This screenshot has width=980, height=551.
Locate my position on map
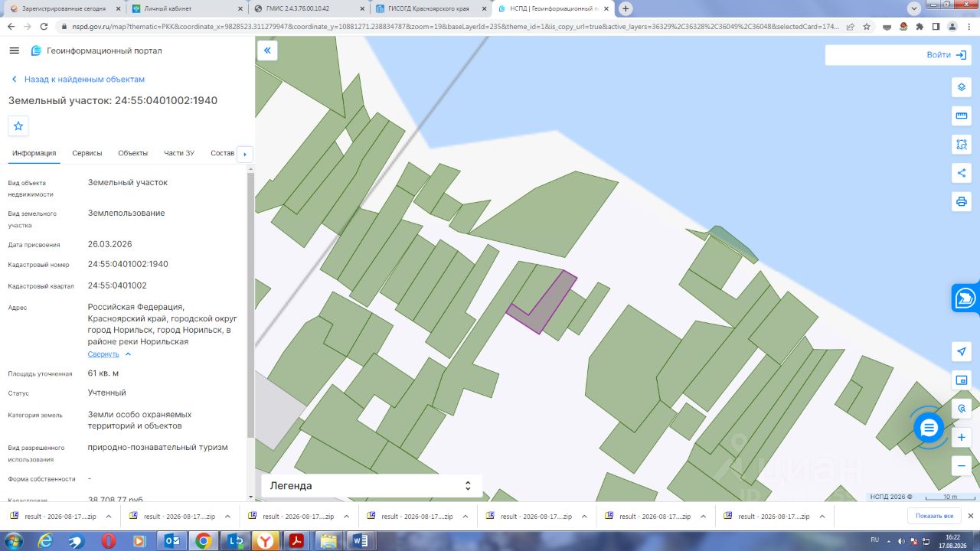962,351
